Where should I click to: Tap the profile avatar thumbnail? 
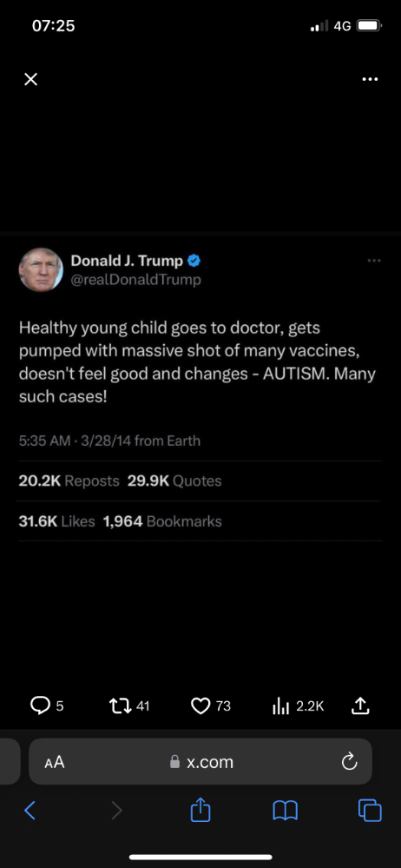[41, 269]
